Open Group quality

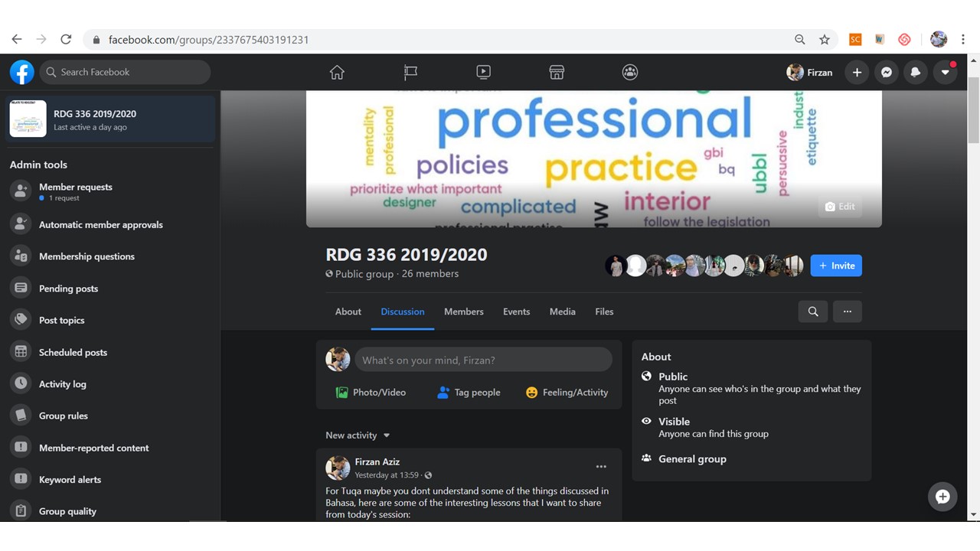(x=110, y=511)
